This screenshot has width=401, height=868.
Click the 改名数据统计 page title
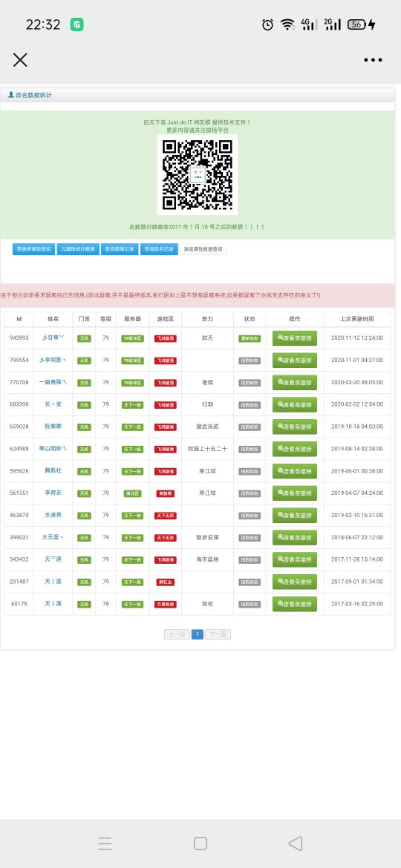tap(33, 95)
